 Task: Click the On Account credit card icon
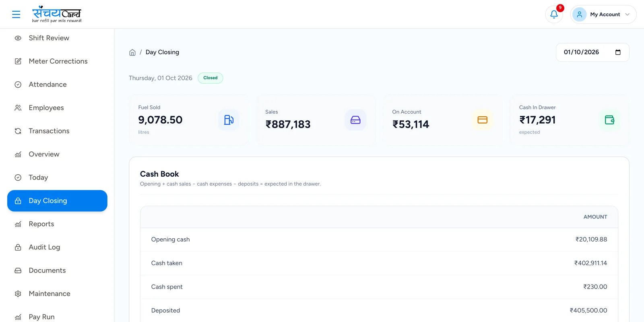[x=482, y=120]
